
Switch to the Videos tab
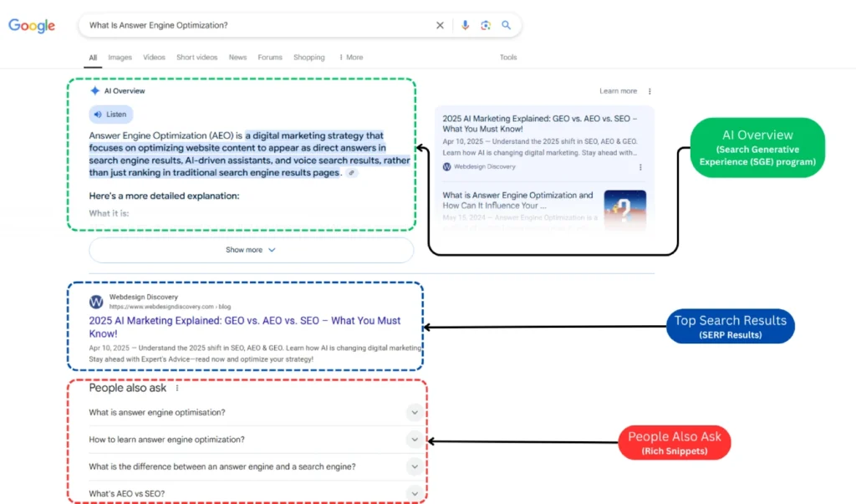tap(154, 58)
